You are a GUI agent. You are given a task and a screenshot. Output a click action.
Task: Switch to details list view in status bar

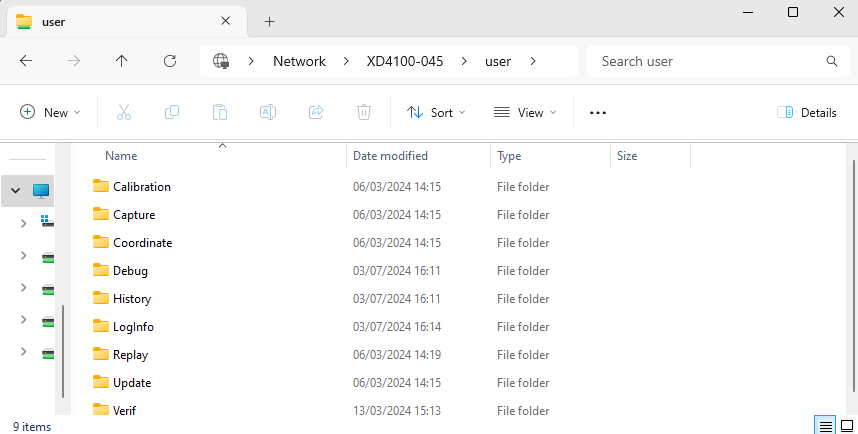pyautogui.click(x=825, y=426)
